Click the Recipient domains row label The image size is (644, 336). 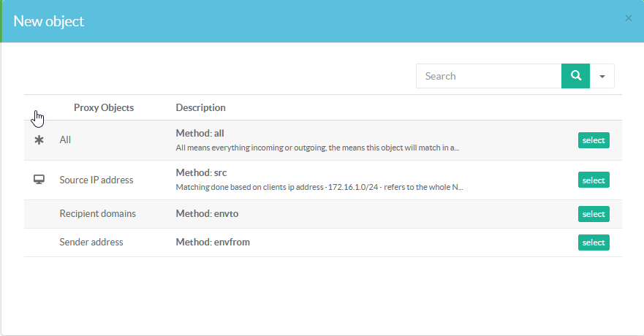[97, 214]
